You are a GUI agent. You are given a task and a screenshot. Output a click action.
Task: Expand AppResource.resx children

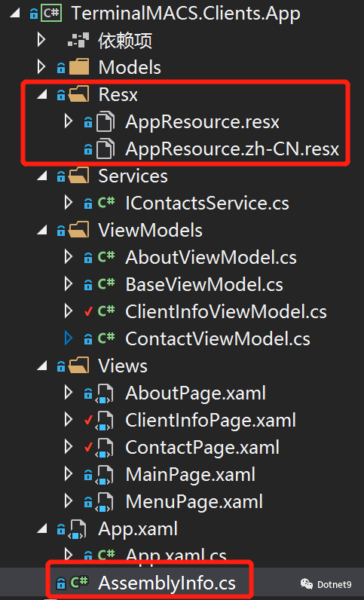[69, 121]
